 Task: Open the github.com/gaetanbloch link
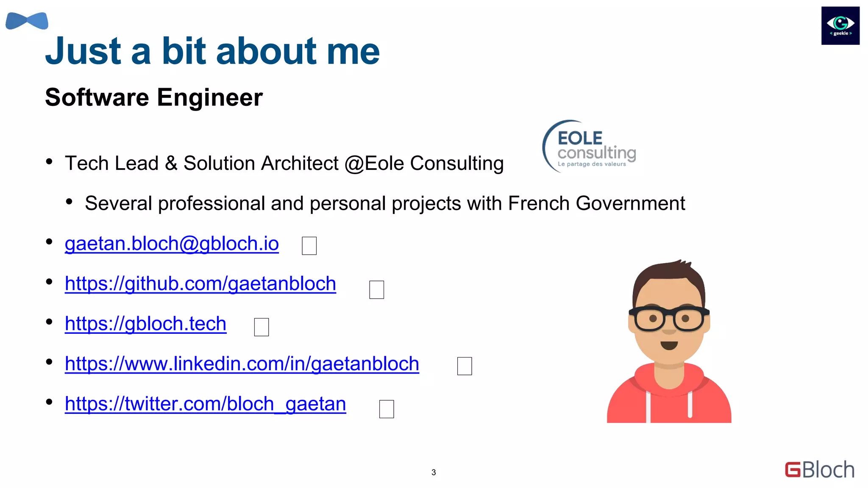pos(200,283)
